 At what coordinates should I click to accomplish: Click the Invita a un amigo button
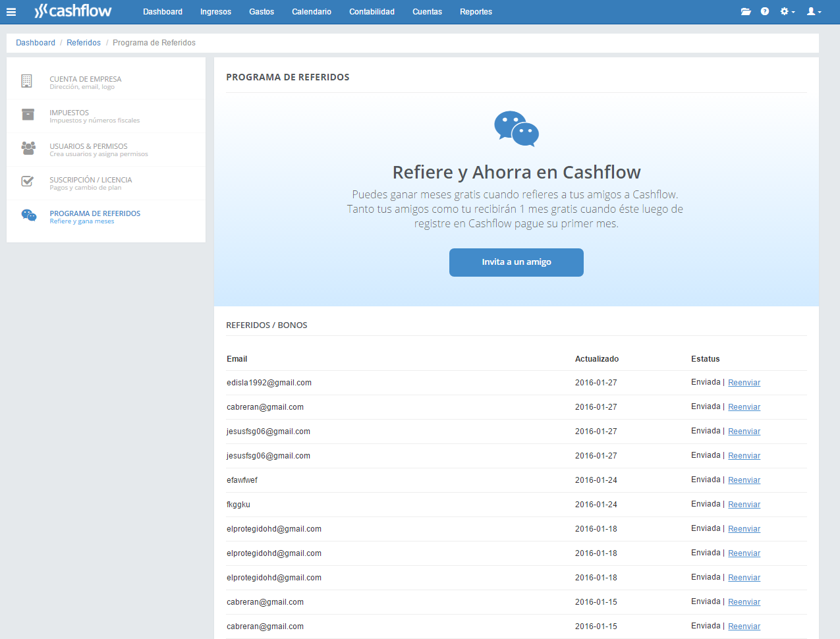tap(517, 262)
